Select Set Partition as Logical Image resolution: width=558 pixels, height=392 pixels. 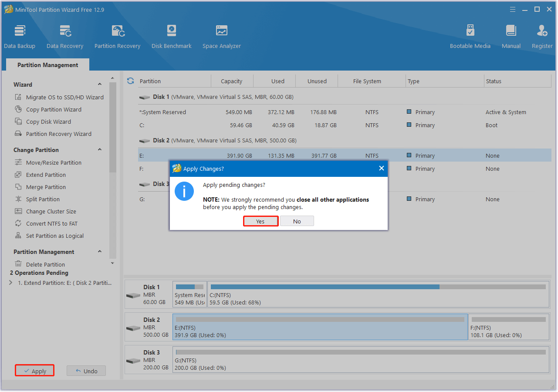(49, 236)
